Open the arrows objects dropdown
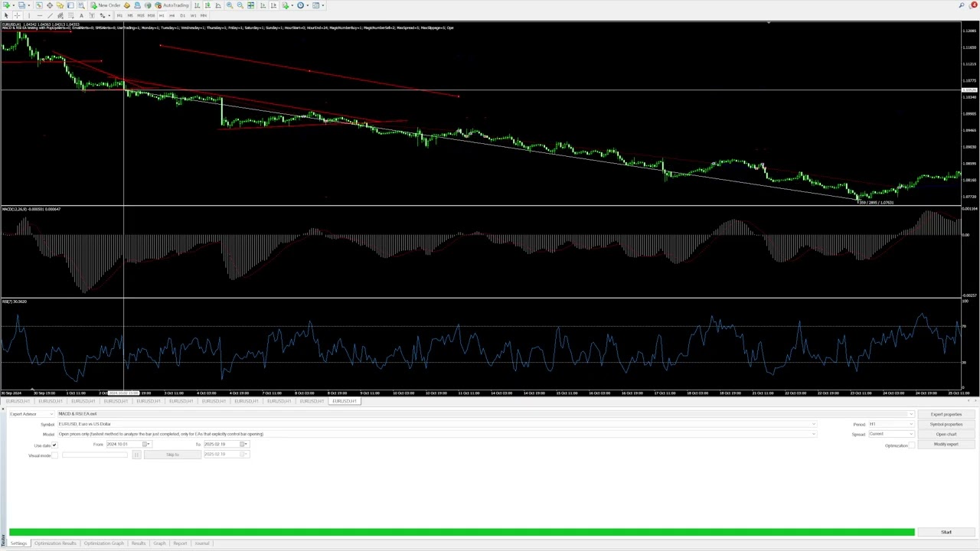This screenshot has width=980, height=551. (104, 15)
